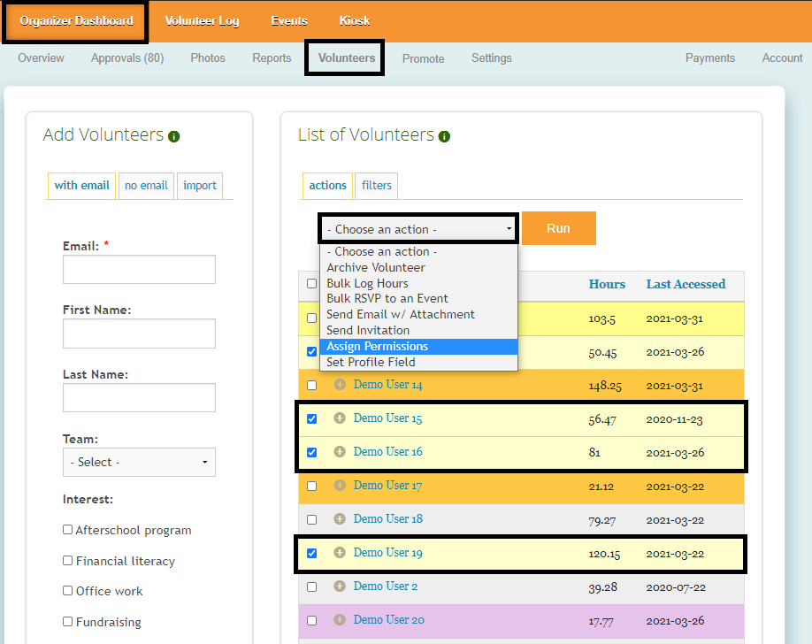Click info icon beside List of Volunteers
The image size is (812, 644).
(444, 136)
